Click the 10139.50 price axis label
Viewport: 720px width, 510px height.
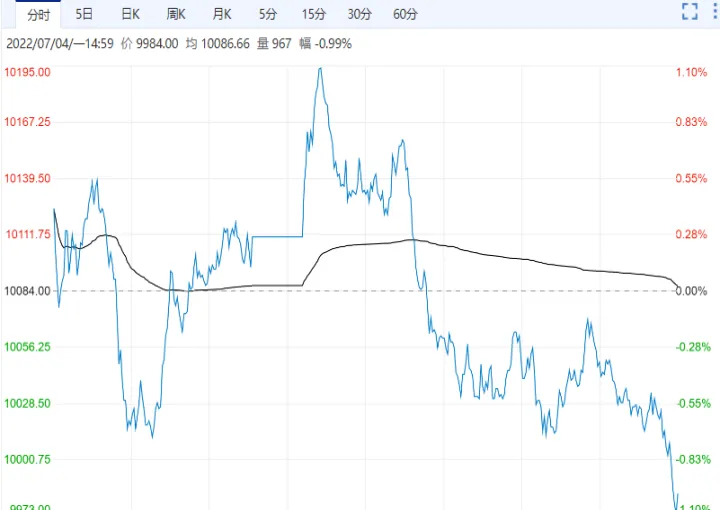tap(28, 178)
